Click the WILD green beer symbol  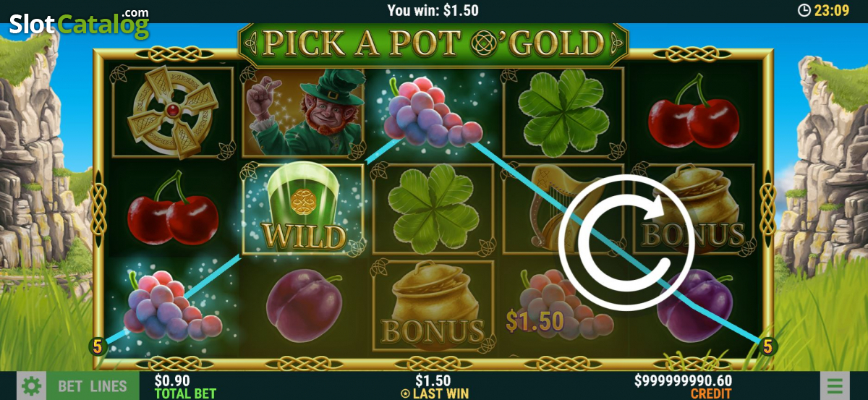(x=302, y=208)
